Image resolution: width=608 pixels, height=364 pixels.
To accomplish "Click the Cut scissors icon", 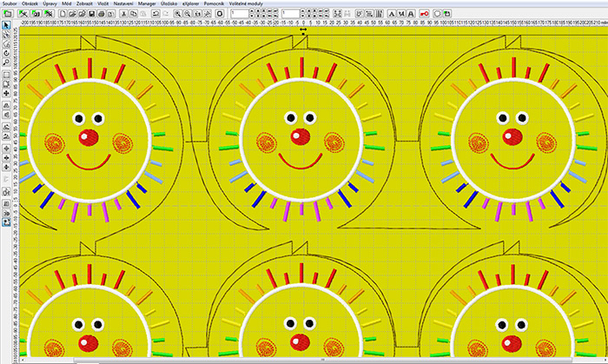I will tap(124, 14).
